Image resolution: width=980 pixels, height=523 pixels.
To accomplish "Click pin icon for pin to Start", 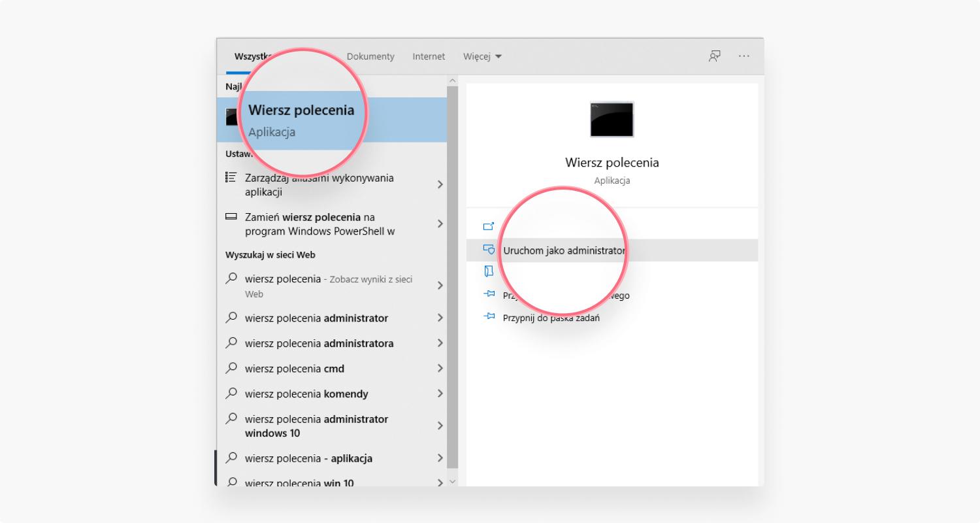I will pyautogui.click(x=489, y=294).
